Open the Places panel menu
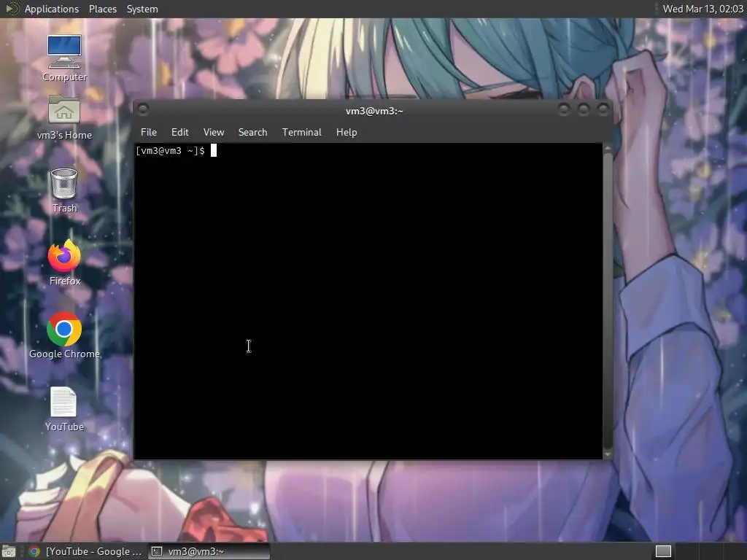Image resolution: width=747 pixels, height=560 pixels. pyautogui.click(x=103, y=9)
